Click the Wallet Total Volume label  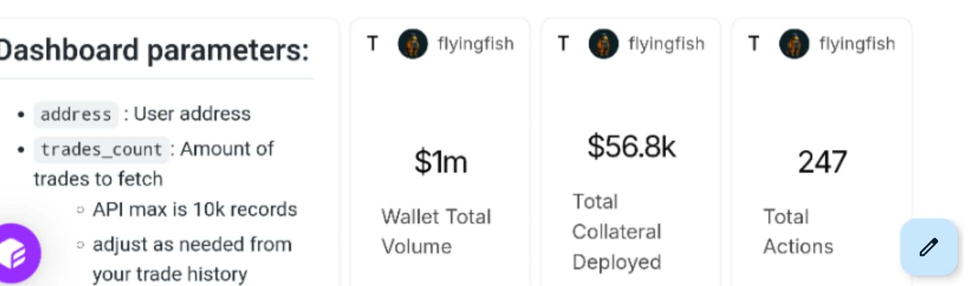click(436, 231)
